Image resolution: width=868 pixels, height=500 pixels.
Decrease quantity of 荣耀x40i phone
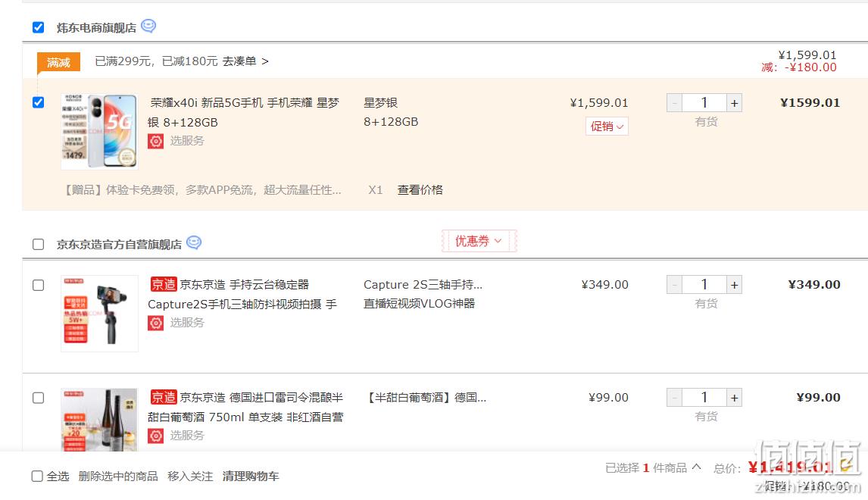point(674,103)
